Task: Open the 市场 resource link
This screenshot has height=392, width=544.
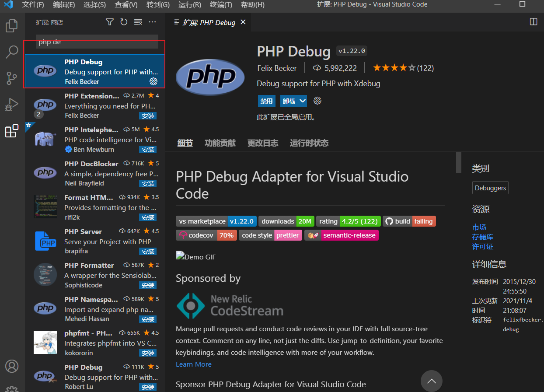Action: click(x=479, y=227)
